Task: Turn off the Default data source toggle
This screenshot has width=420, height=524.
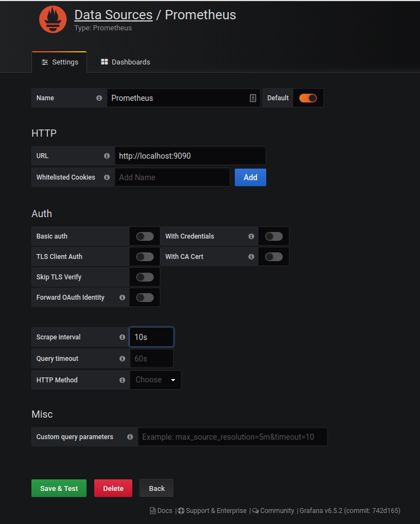Action: (308, 98)
